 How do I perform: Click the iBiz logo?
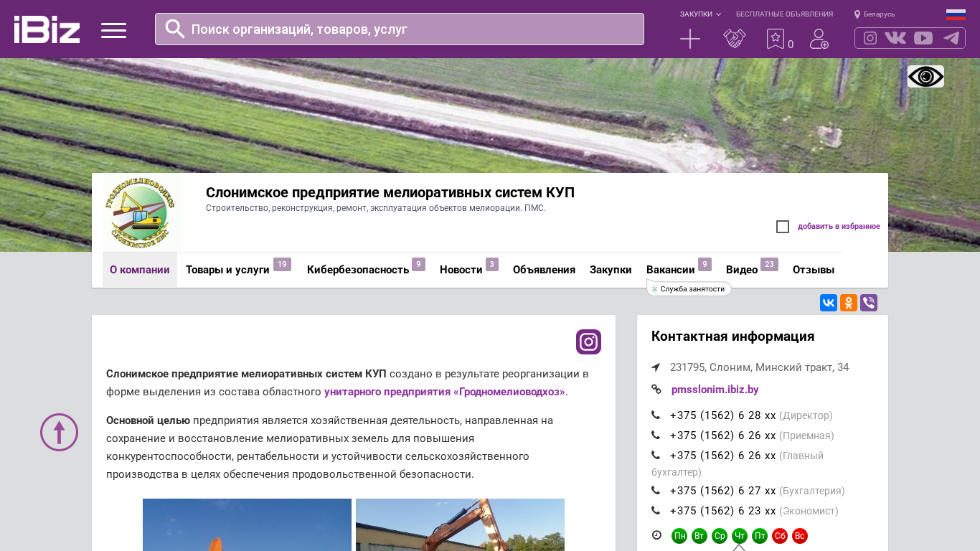tap(47, 29)
